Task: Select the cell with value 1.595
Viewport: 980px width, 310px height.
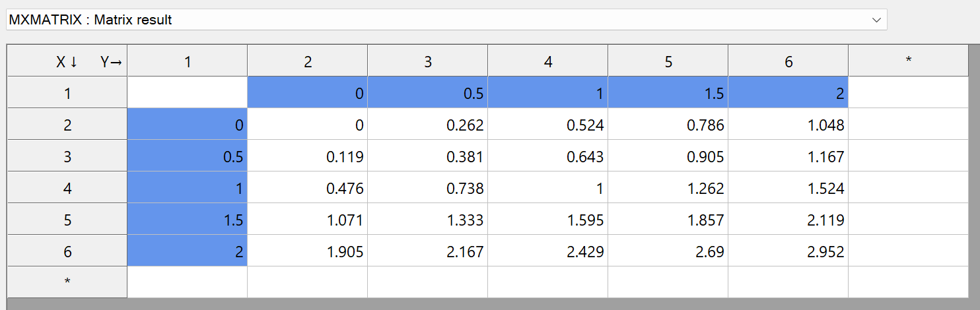Action: [x=548, y=220]
